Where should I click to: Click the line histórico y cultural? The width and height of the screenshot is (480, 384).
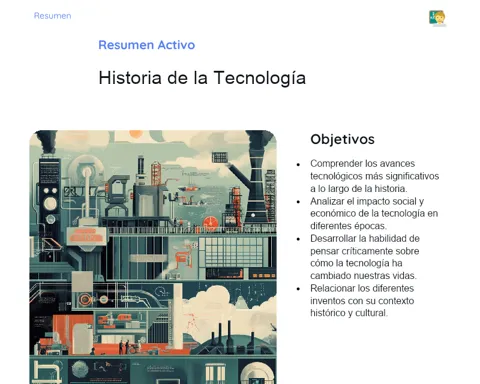point(349,313)
